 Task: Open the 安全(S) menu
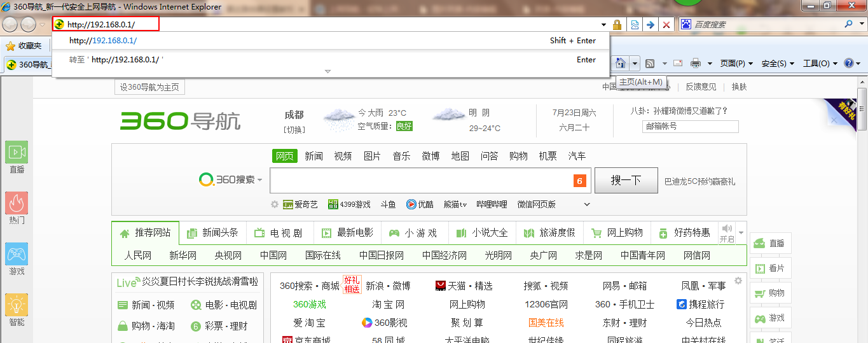pyautogui.click(x=778, y=64)
